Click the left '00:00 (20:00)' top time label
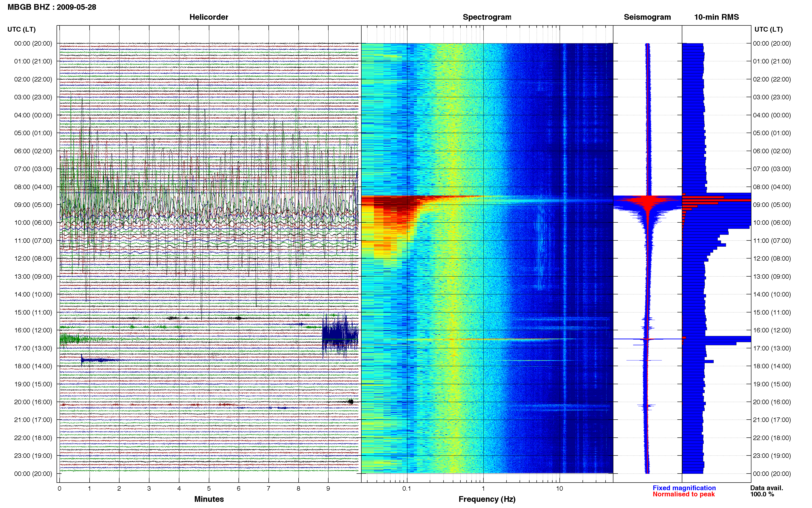 [x=33, y=43]
